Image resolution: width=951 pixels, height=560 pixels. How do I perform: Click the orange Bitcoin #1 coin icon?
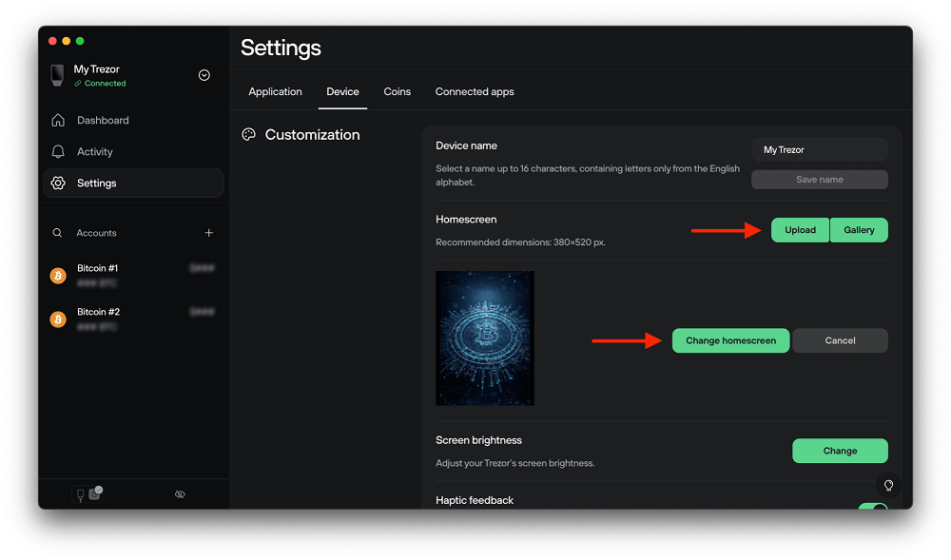[x=58, y=276]
